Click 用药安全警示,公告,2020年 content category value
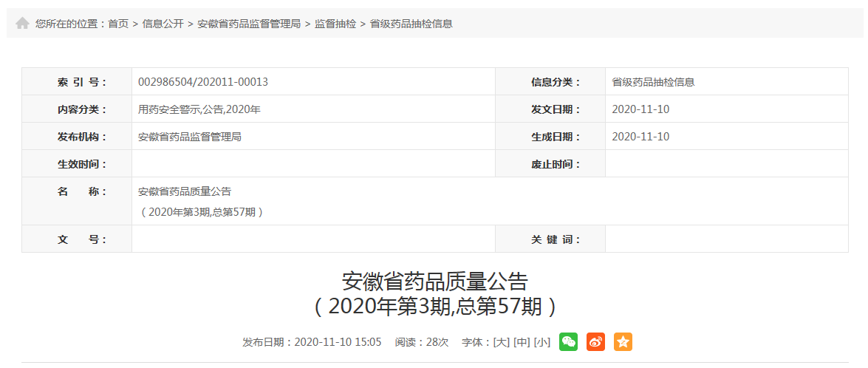The image size is (868, 368). pyautogui.click(x=199, y=109)
